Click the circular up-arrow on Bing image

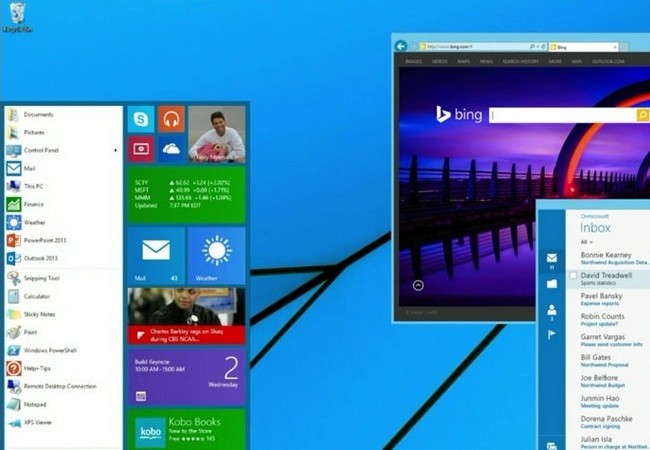pyautogui.click(x=418, y=285)
